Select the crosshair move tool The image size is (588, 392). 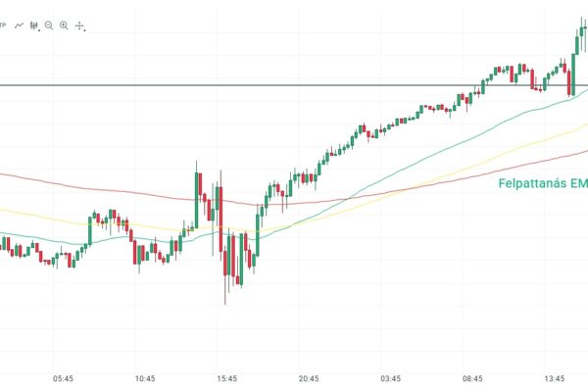[x=79, y=25]
